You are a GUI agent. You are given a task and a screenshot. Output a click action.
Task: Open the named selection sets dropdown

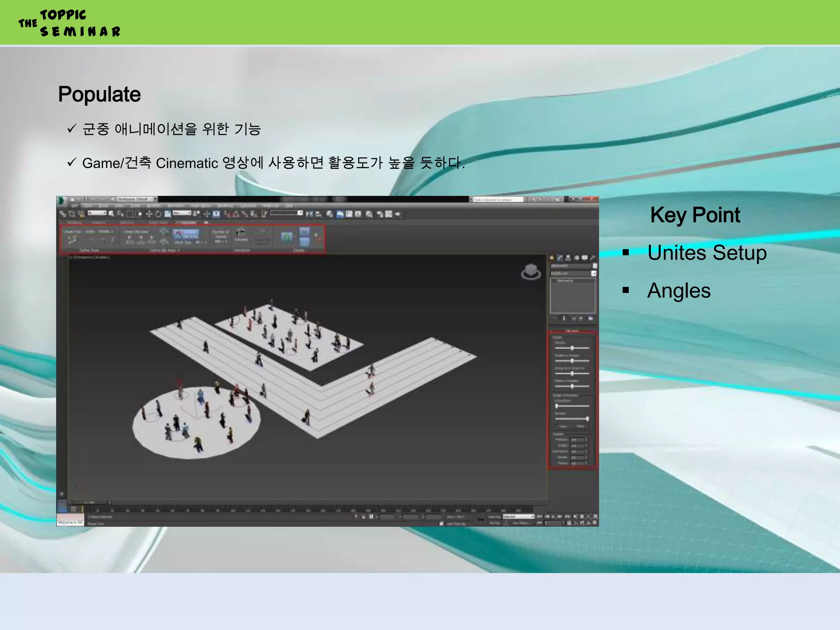coord(300,213)
